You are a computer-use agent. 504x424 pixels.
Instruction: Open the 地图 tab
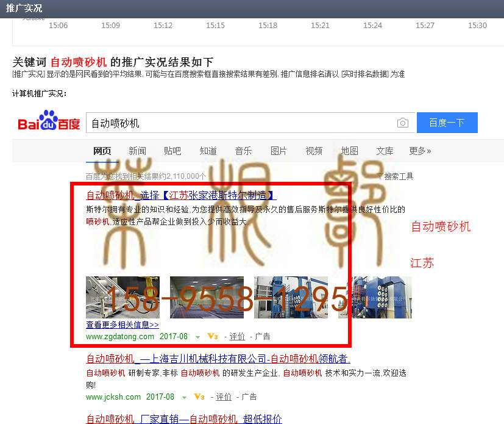tap(349, 151)
